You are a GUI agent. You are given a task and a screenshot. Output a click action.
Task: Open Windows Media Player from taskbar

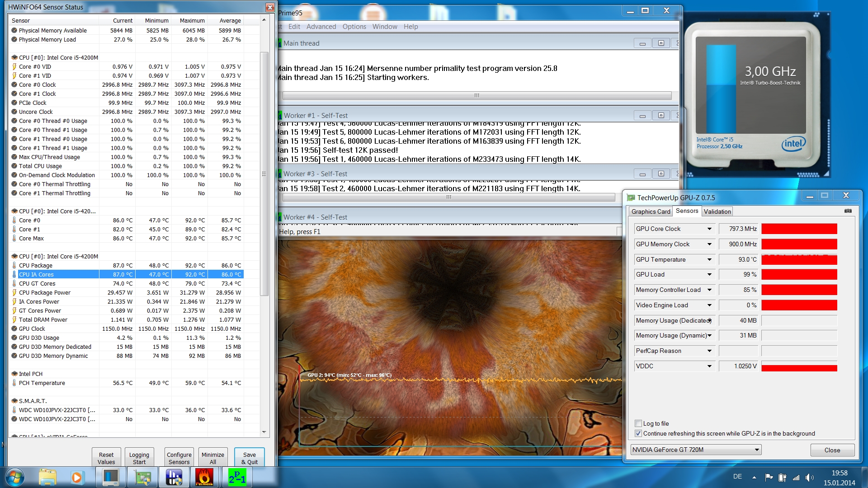point(77,477)
